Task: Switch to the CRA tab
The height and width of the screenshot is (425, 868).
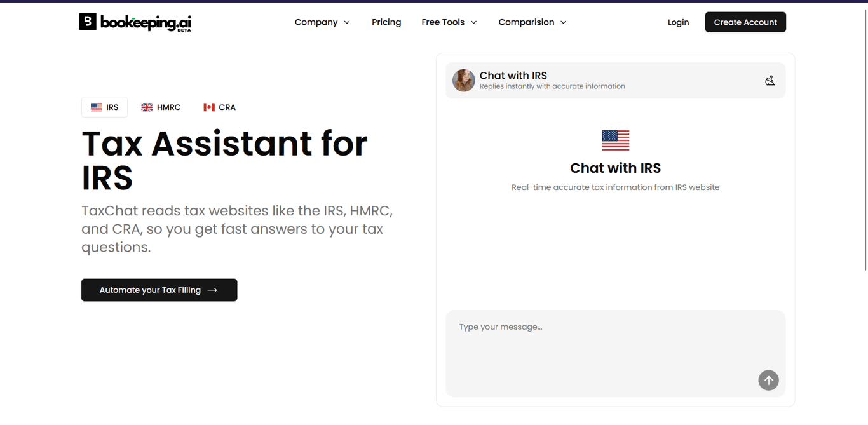Action: [x=219, y=107]
